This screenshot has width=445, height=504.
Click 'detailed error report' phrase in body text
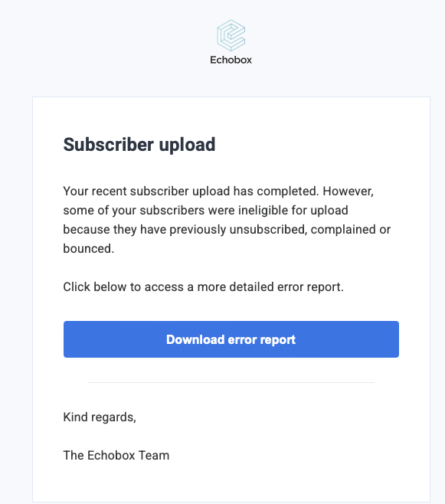pos(286,286)
